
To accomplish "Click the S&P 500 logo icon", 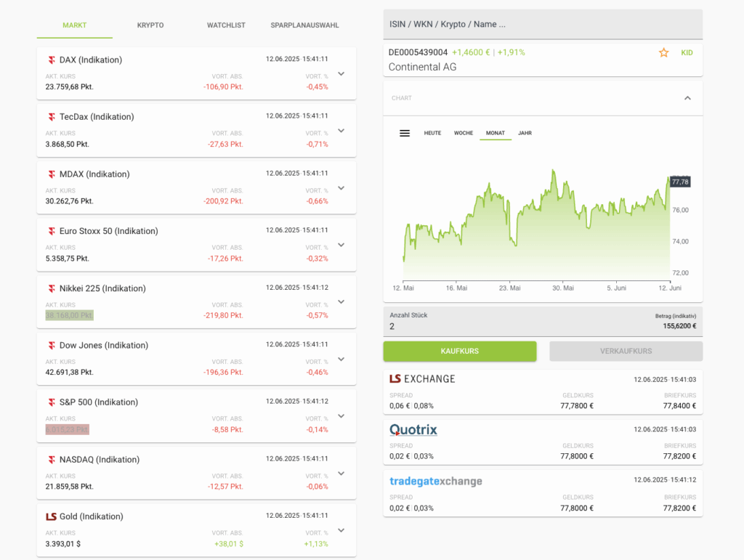I will tap(52, 402).
